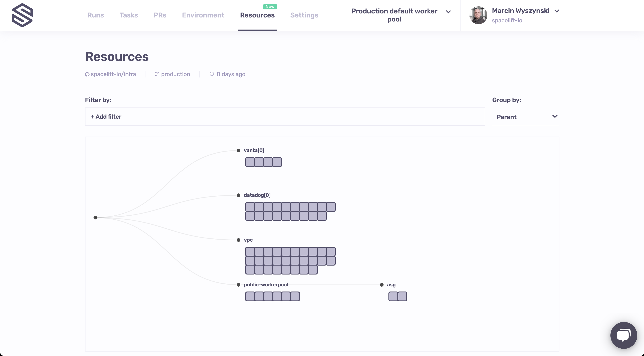Click the first resource square under vanta[0]
This screenshot has width=644, height=356.
tap(250, 162)
